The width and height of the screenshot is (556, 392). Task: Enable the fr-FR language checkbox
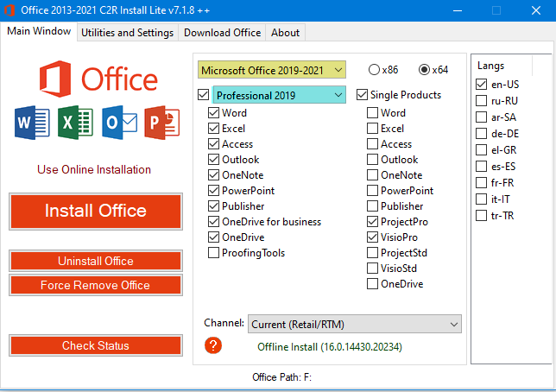click(x=481, y=183)
